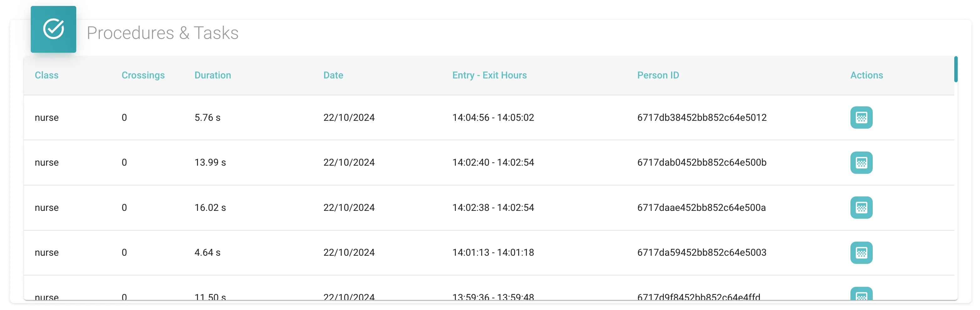
Task: Open calendar action for 5.76 s row
Action: (861, 118)
